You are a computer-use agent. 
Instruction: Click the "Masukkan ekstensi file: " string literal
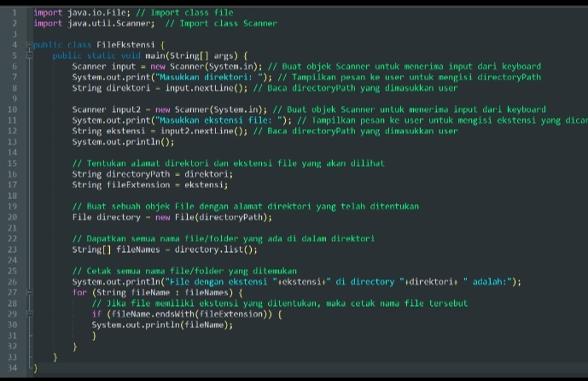pyautogui.click(x=224, y=120)
